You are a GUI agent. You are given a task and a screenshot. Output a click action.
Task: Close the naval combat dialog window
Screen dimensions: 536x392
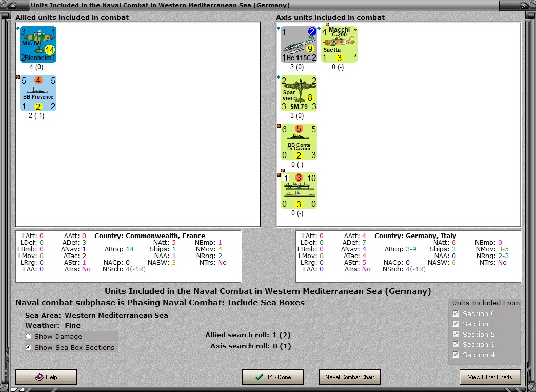tap(524, 5)
